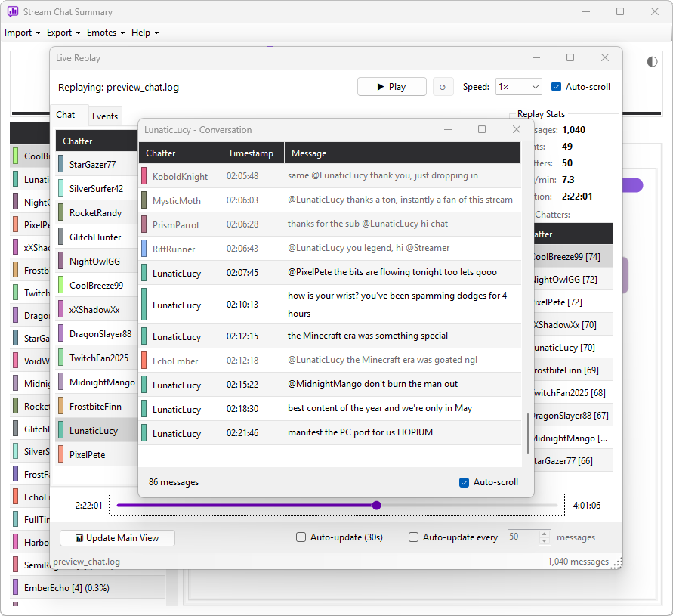The height and width of the screenshot is (616, 673).
Task: Click EchoEmber message at 02:12:18
Action: 329,361
